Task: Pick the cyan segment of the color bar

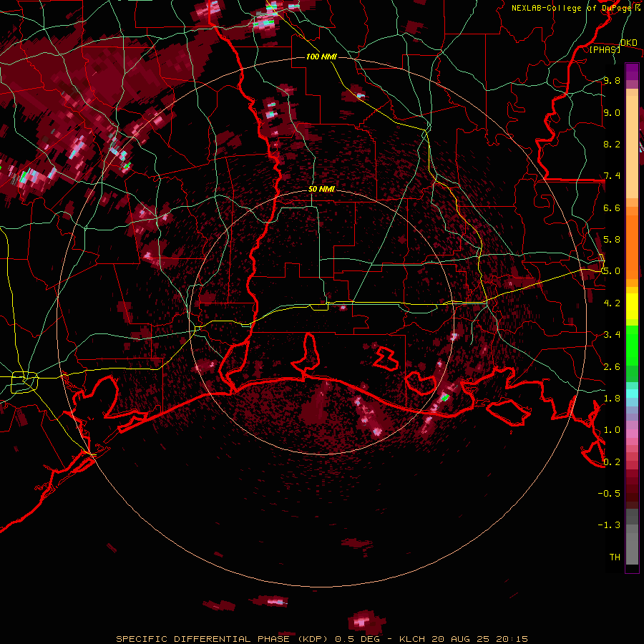Action: pos(632,394)
